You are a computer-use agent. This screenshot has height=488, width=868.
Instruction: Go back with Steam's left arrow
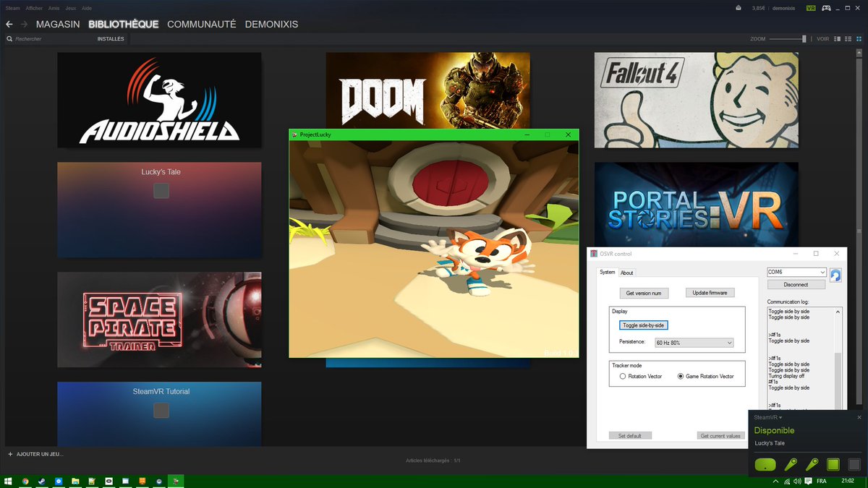(x=9, y=24)
